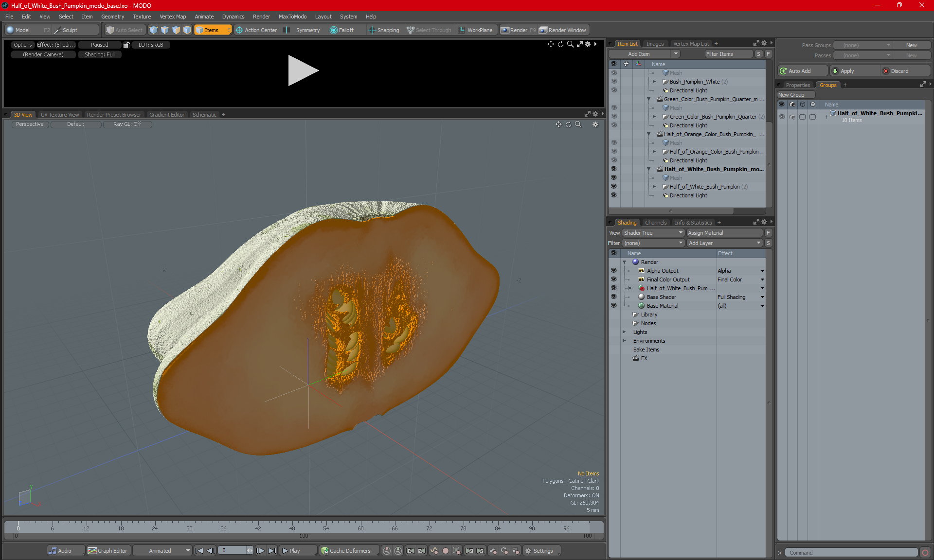The height and width of the screenshot is (560, 934).
Task: Click the Discard button
Action: click(x=905, y=71)
